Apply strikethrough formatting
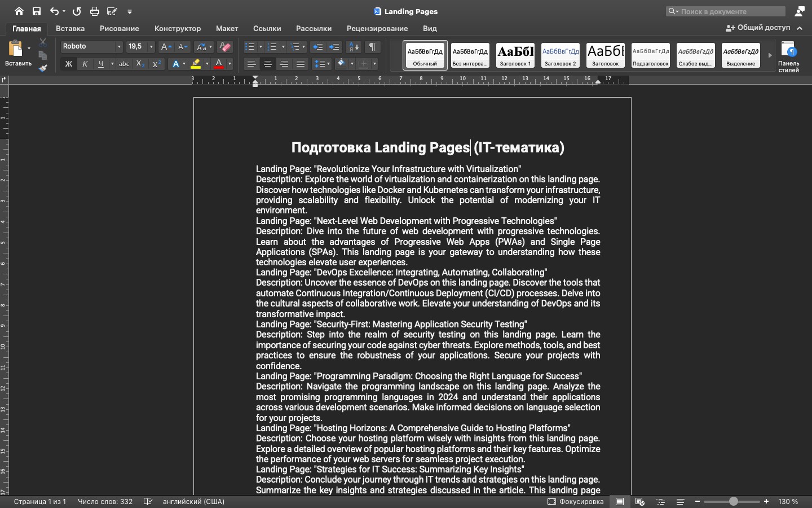 coord(124,64)
